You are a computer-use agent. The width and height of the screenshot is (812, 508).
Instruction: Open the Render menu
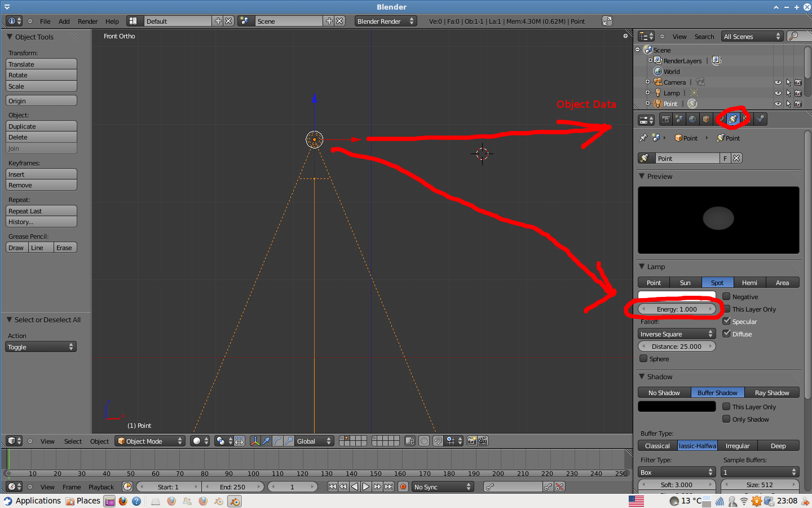[88, 21]
